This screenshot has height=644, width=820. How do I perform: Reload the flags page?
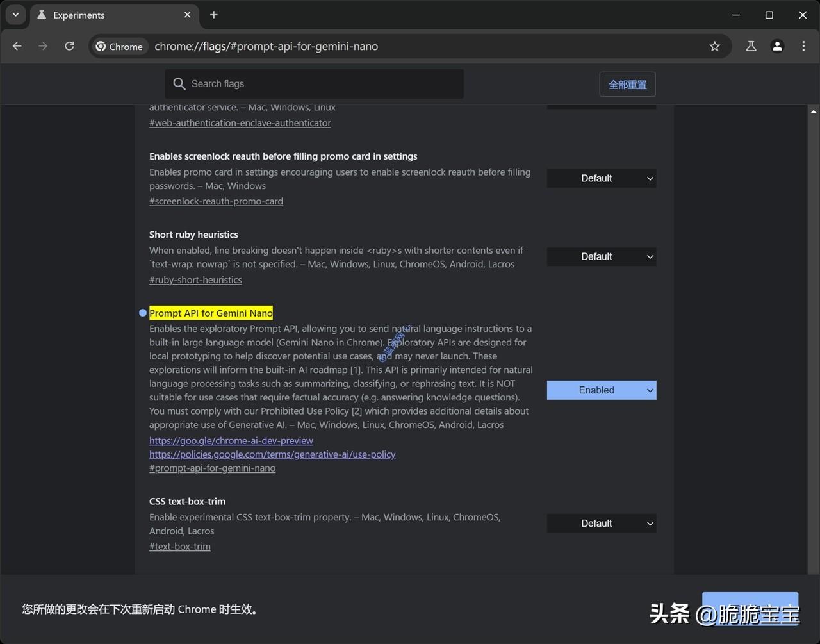click(x=69, y=46)
